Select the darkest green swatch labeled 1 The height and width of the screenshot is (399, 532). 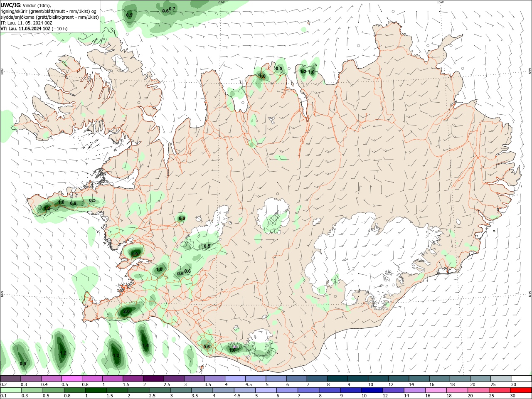pyautogui.click(x=96, y=390)
